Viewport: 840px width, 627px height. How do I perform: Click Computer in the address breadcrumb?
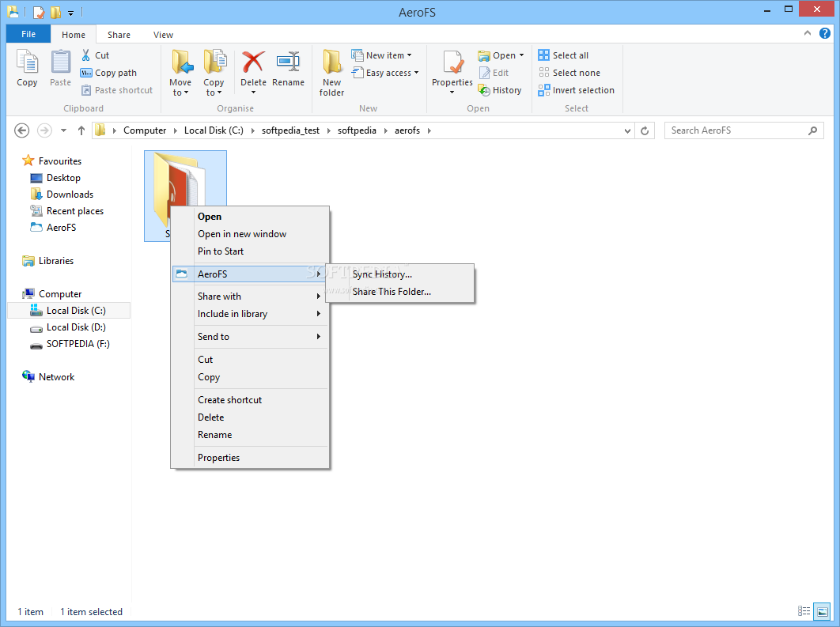(x=145, y=130)
